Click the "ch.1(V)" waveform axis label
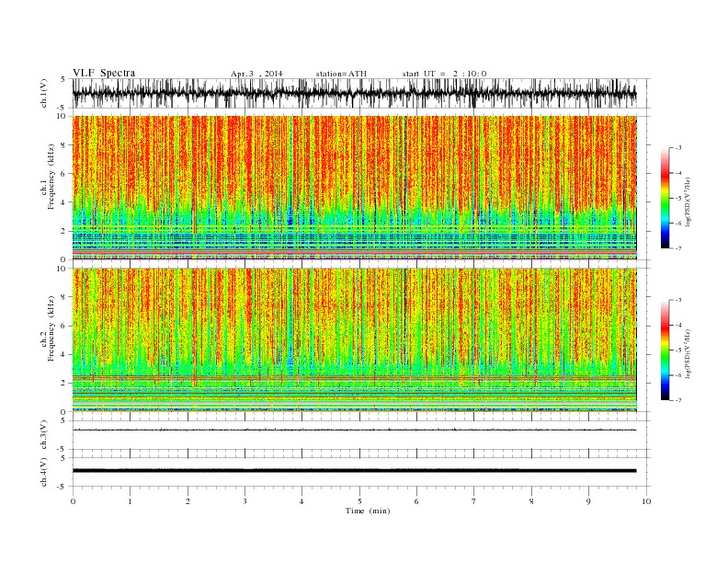 44,93
